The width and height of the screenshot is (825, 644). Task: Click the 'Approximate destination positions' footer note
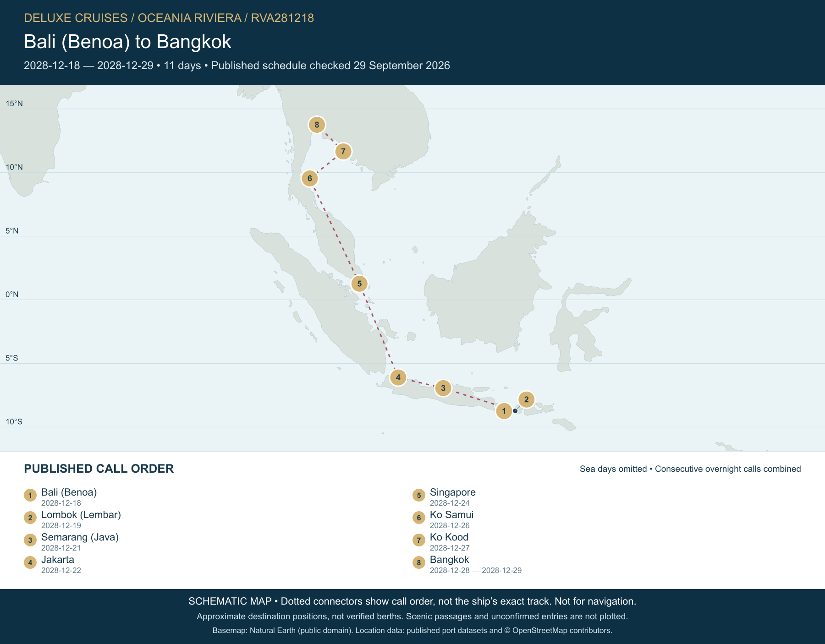[412, 617]
